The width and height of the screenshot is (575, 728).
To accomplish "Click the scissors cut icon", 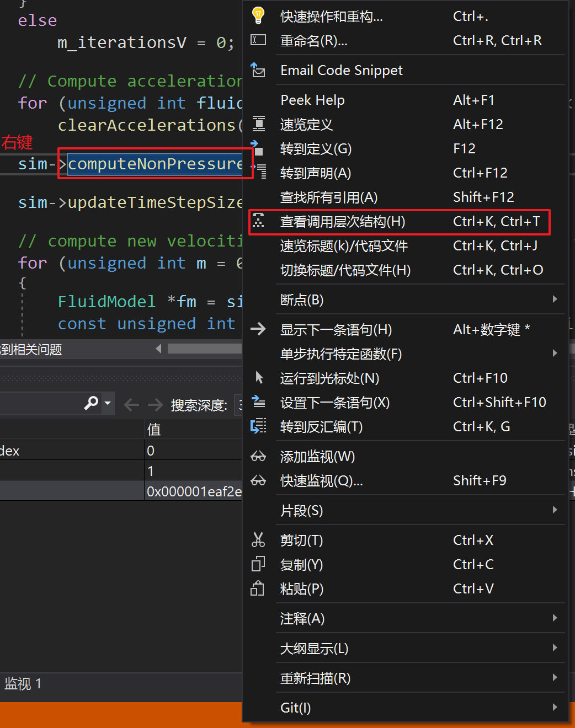I will tap(258, 539).
